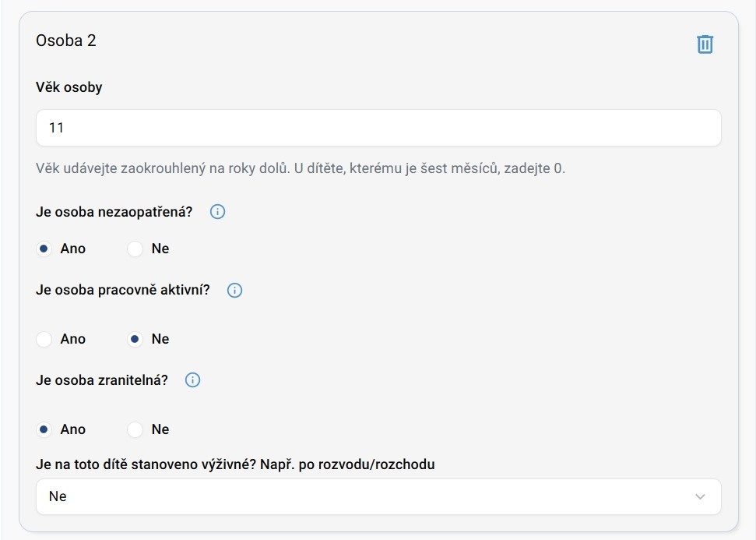This screenshot has height=540, width=756.
Task: Click the 'Věk osoby' field label
Action: click(69, 87)
